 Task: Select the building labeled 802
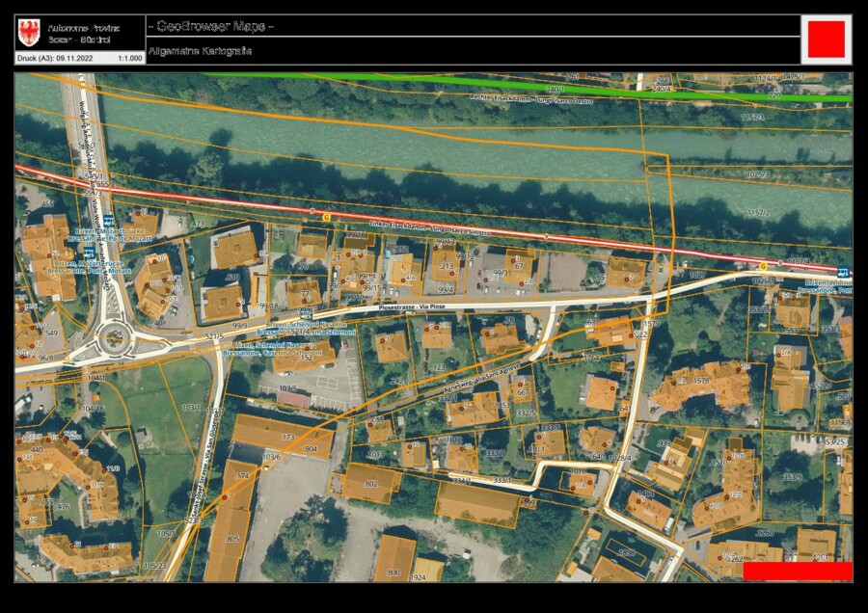click(370, 482)
